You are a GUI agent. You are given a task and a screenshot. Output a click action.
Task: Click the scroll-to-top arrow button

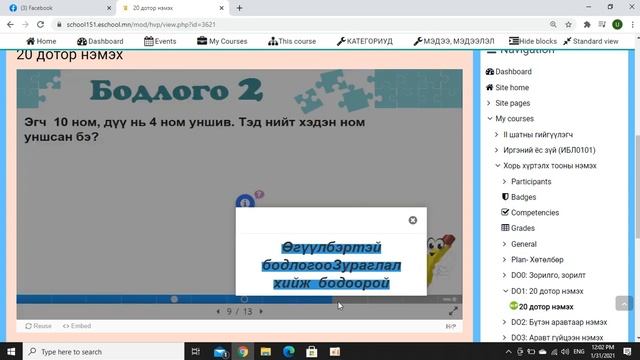click(624, 303)
